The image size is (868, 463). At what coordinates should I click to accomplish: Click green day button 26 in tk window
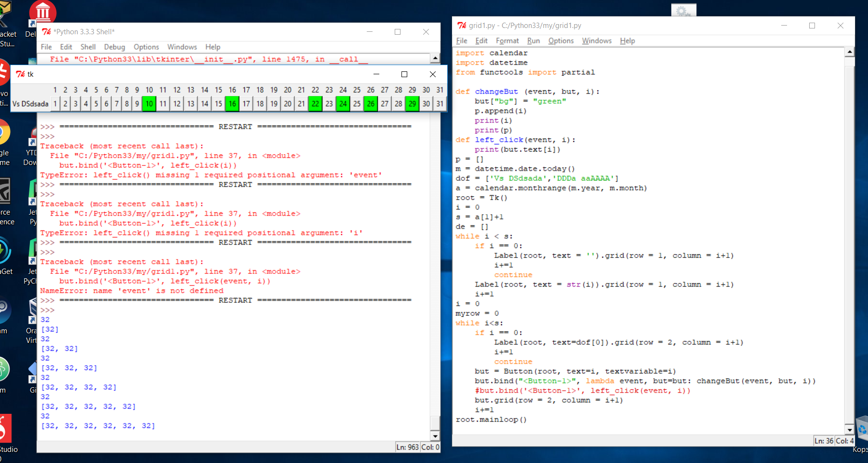(x=371, y=104)
